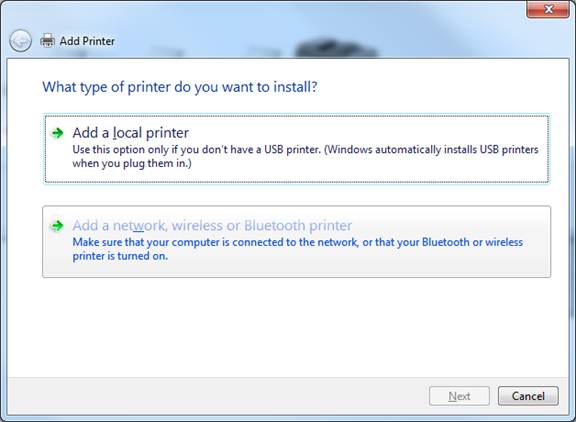Click the Add Printer title text

click(x=87, y=41)
